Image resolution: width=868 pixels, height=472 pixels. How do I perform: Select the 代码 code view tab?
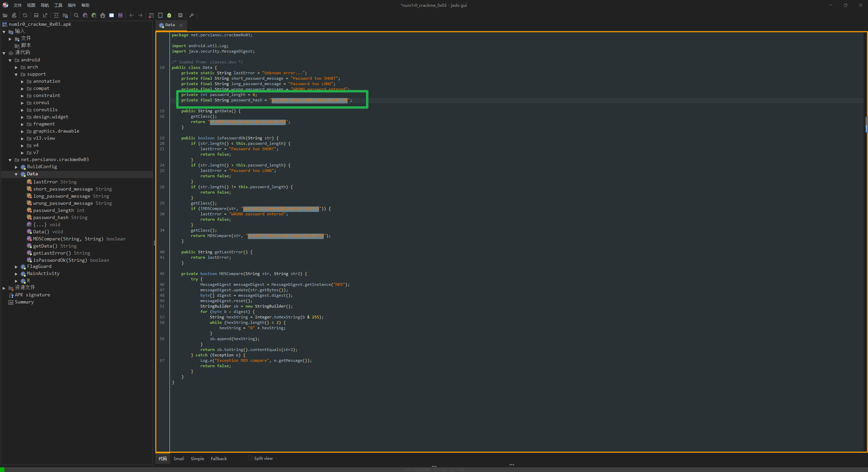(x=163, y=458)
